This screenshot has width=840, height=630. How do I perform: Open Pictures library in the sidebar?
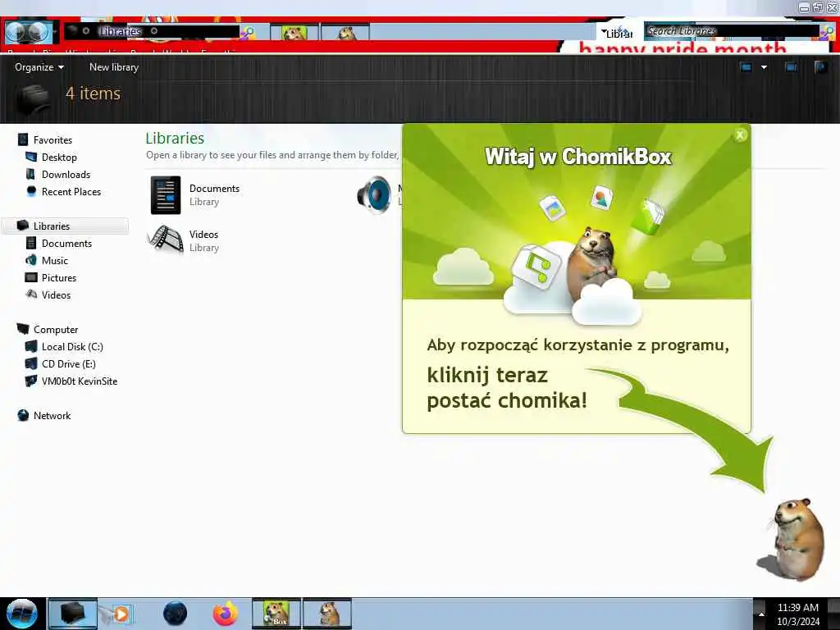coord(59,277)
